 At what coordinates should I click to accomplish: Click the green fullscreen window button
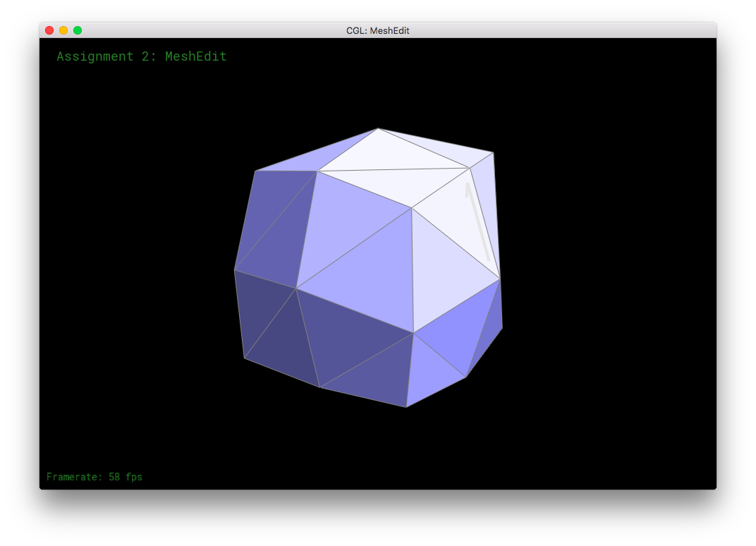tap(78, 30)
